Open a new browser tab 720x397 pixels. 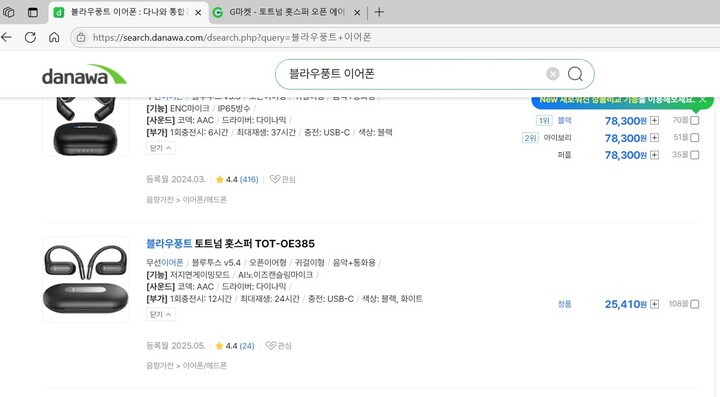(379, 12)
